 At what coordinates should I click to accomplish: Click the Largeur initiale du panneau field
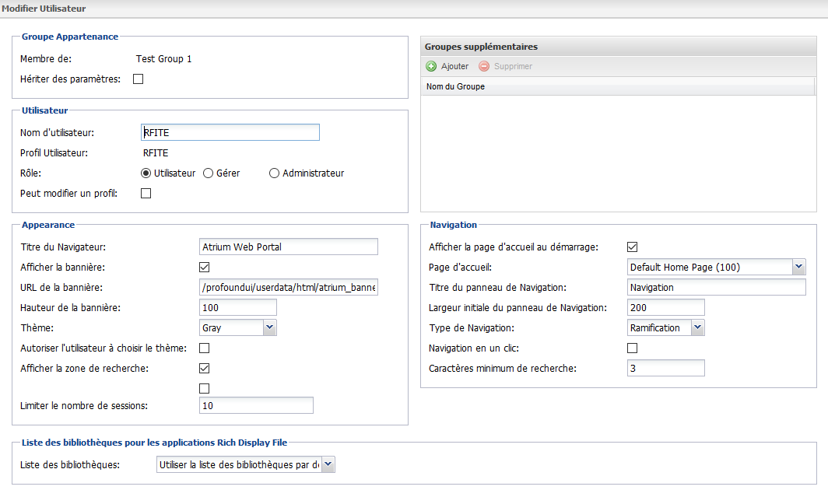point(666,307)
